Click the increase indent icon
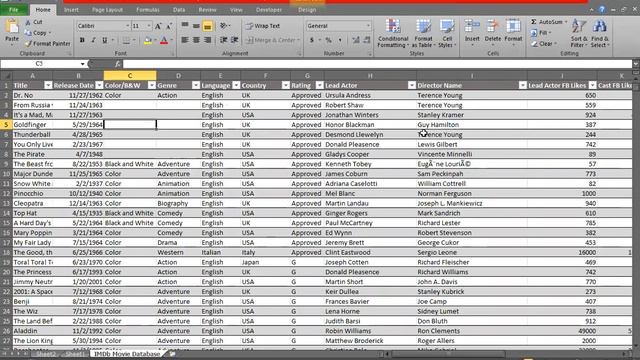Image resolution: width=640 pixels, height=360 pixels. 234,40
